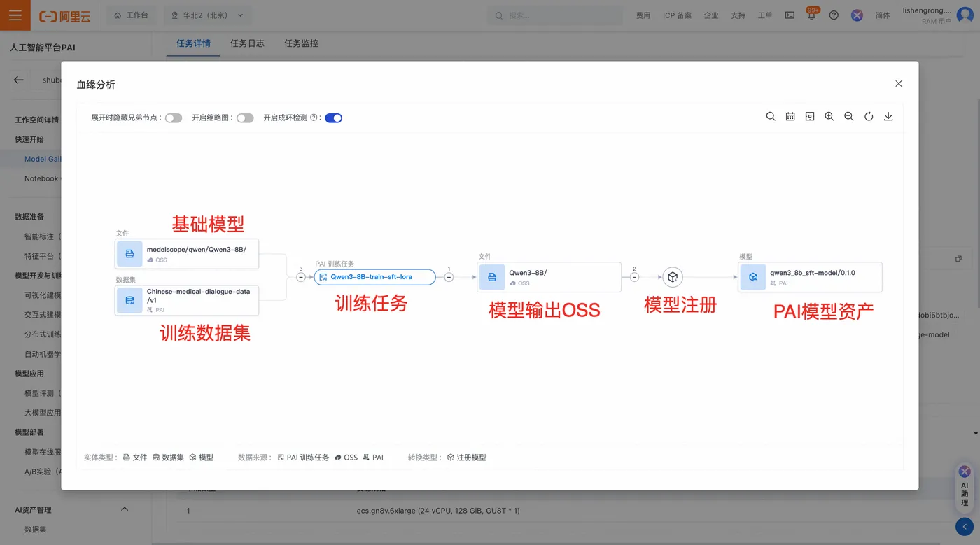Click the model registration cube node
980x545 pixels.
(x=673, y=277)
